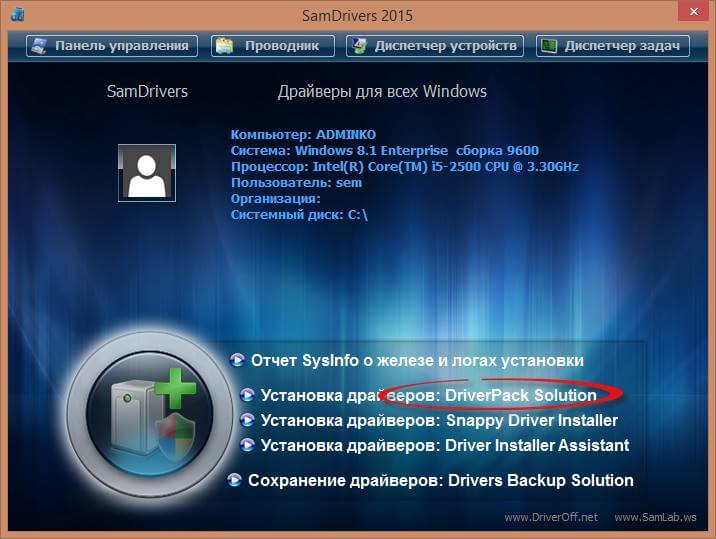Image resolution: width=716 pixels, height=539 pixels.
Task: Click arrow icon beside Отчет SysInfo
Action: tap(237, 360)
